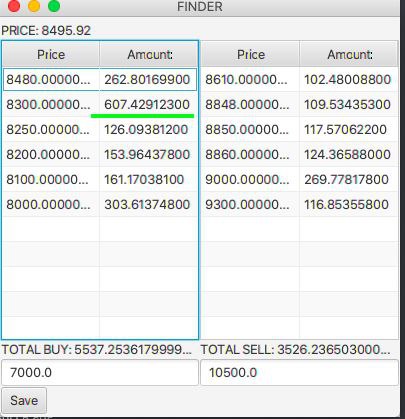Sort sell table by Amount column header

(x=349, y=54)
